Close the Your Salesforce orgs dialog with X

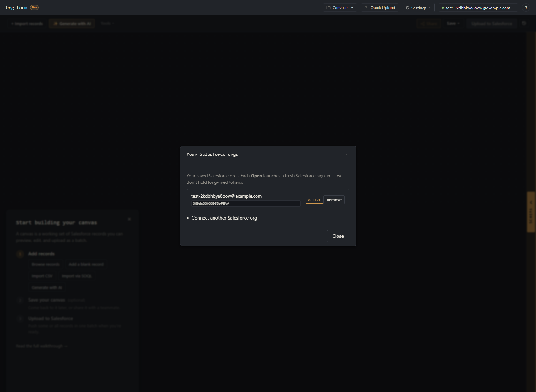(x=347, y=154)
